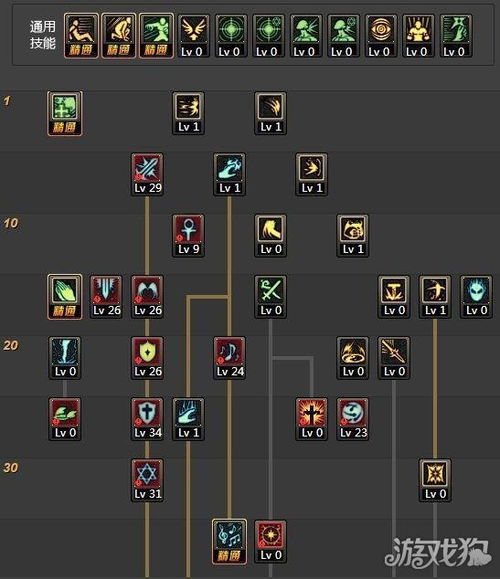This screenshot has height=579, width=500.
Task: Click the ankh skill at Lv 9
Action: 188,236
